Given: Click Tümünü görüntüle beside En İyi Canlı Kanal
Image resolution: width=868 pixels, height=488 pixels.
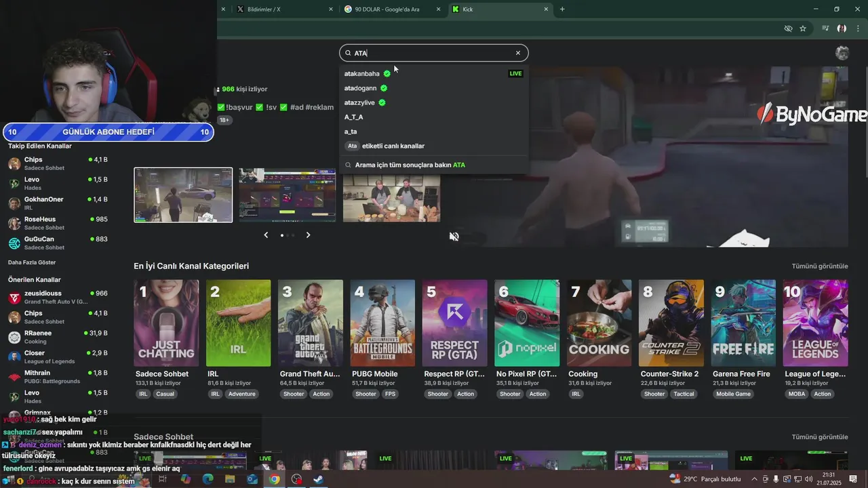Looking at the screenshot, I should click(x=820, y=266).
